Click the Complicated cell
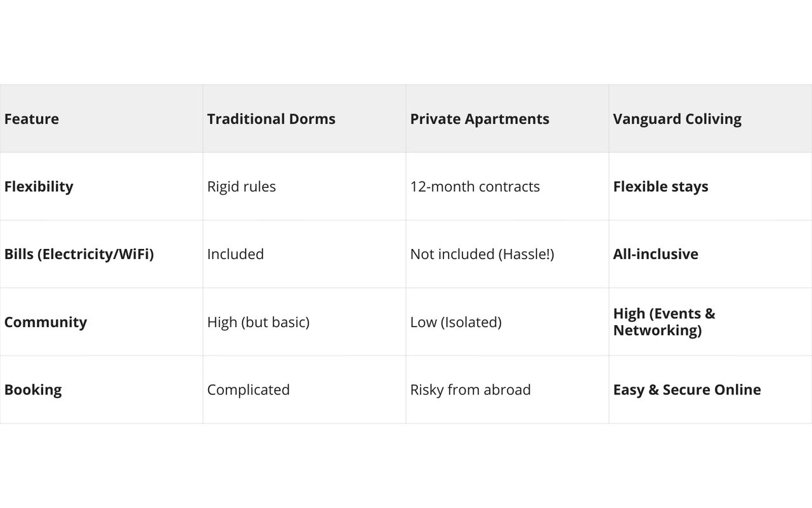This screenshot has height=508, width=812. pos(248,390)
